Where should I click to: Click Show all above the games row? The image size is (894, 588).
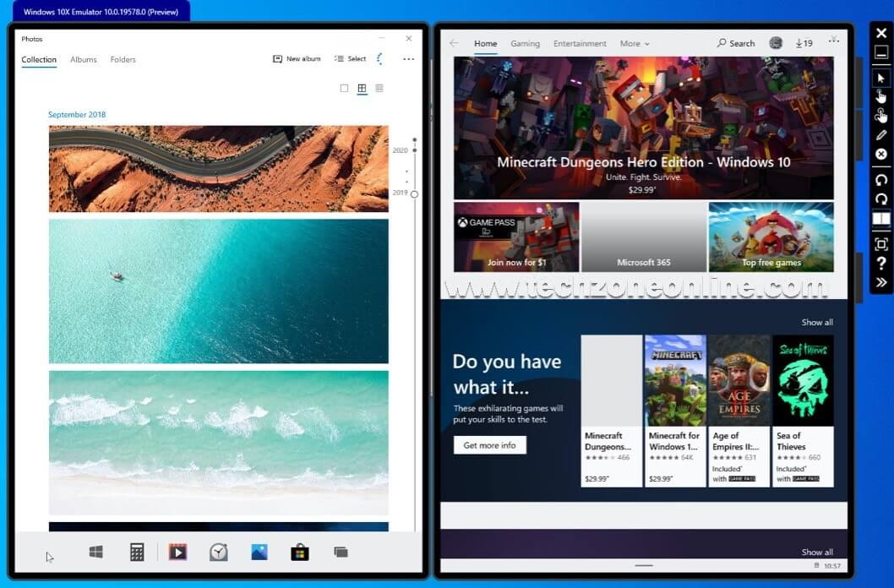(x=817, y=323)
